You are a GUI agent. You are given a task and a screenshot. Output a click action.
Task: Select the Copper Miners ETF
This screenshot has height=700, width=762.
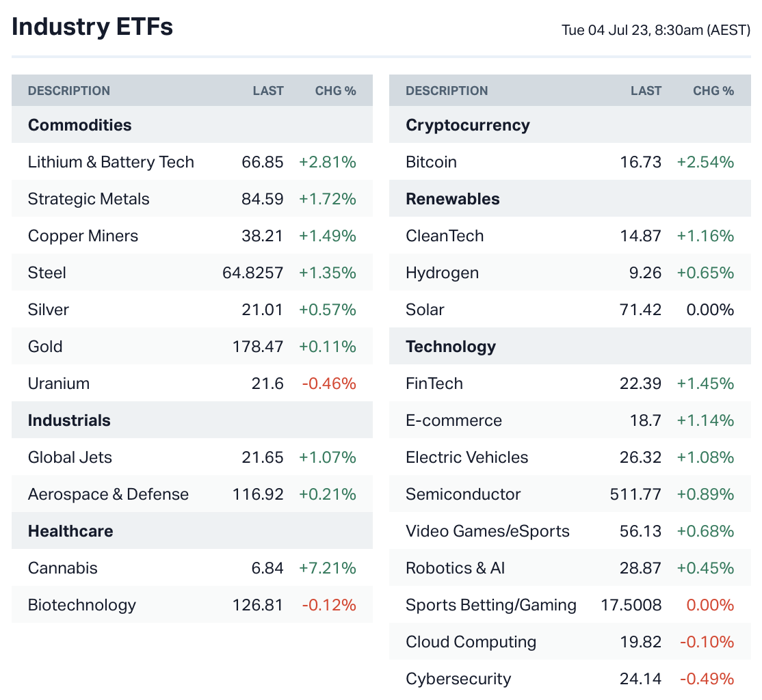(x=83, y=236)
